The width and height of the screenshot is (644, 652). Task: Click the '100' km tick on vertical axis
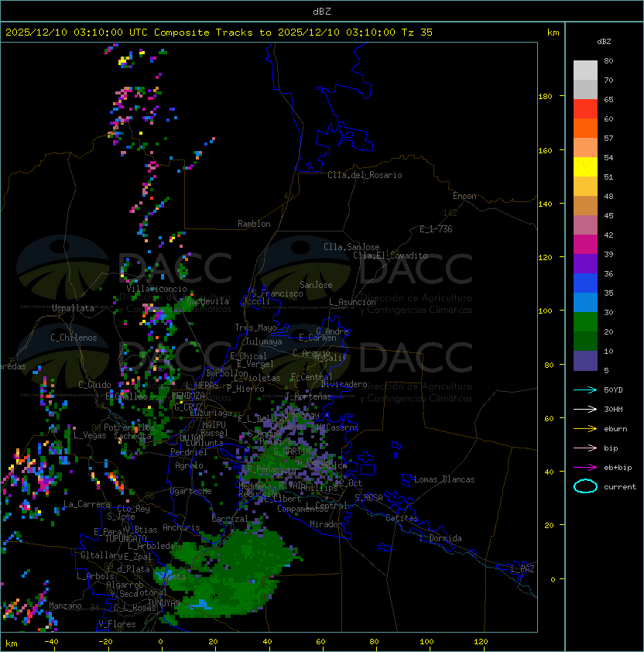[x=545, y=311]
